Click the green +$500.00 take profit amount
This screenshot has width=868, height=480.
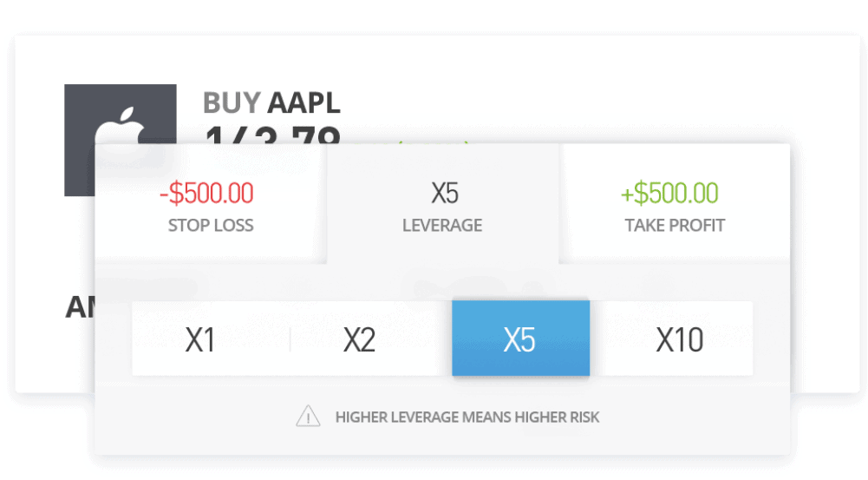669,193
